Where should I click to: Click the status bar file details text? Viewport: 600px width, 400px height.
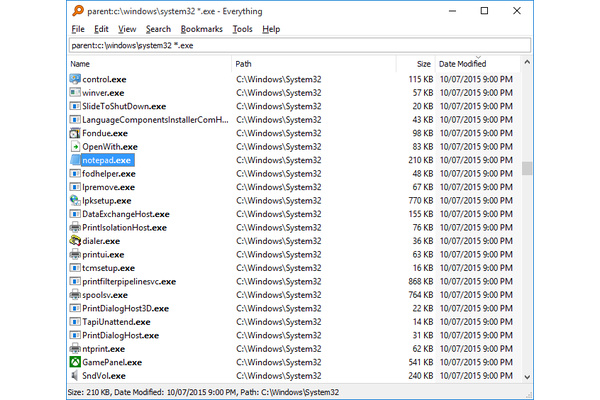(x=203, y=392)
